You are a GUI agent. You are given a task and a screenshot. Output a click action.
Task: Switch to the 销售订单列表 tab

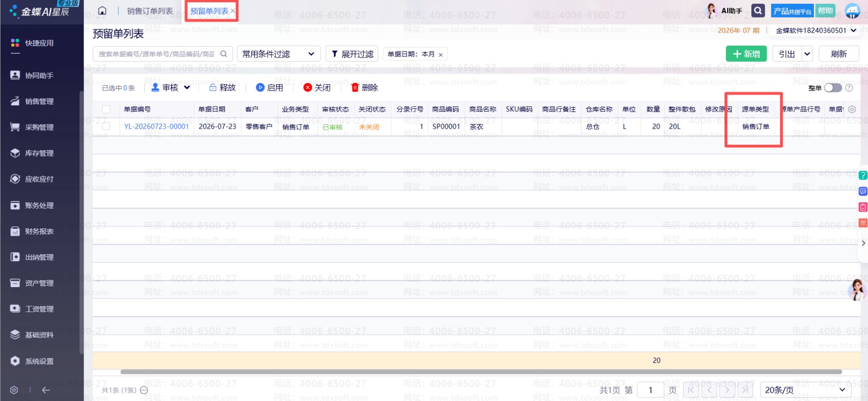(x=150, y=11)
